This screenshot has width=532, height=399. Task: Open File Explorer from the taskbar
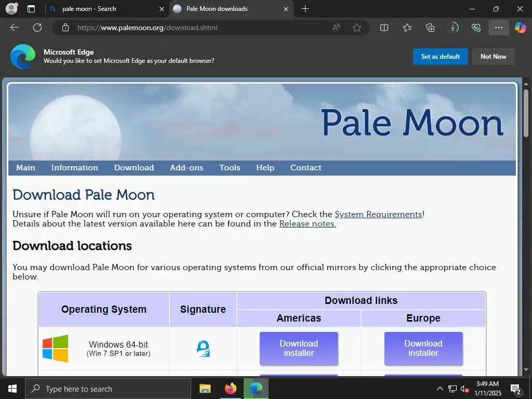pos(205,389)
